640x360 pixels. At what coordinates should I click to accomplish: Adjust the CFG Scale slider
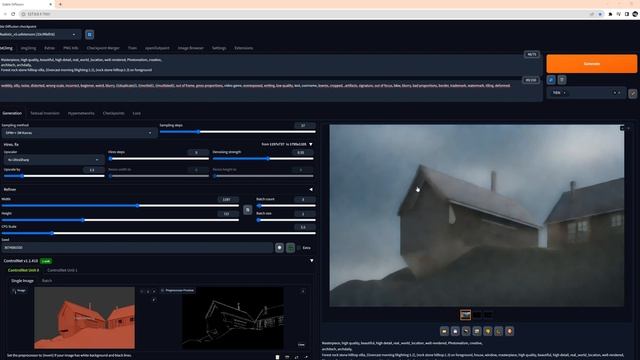[x=159, y=233]
